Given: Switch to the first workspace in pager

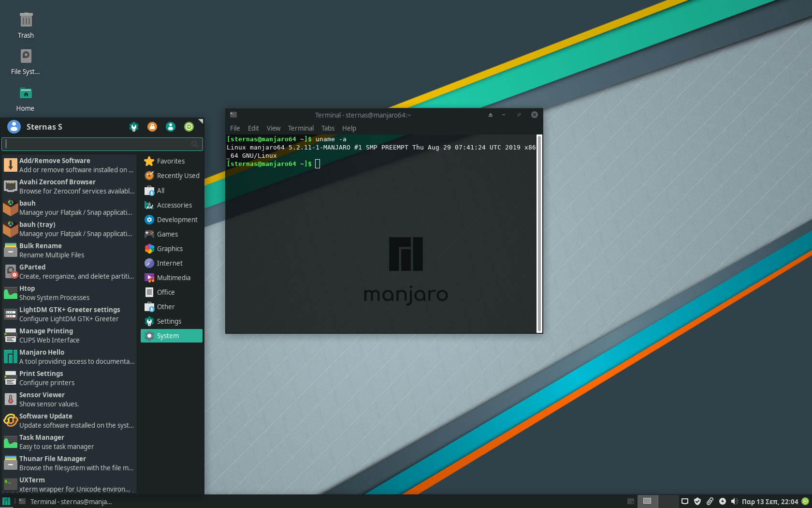Looking at the screenshot, I should (647, 501).
